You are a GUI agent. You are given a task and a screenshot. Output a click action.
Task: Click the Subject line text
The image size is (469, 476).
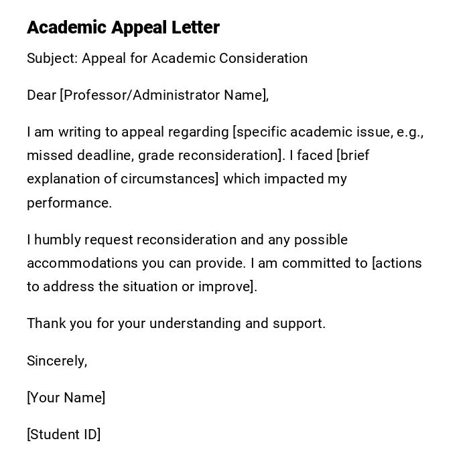[x=167, y=58]
